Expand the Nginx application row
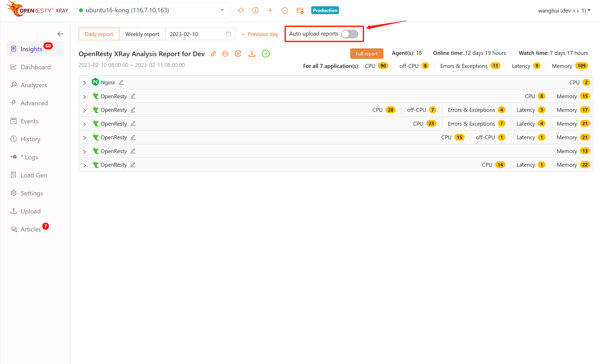 [x=84, y=83]
